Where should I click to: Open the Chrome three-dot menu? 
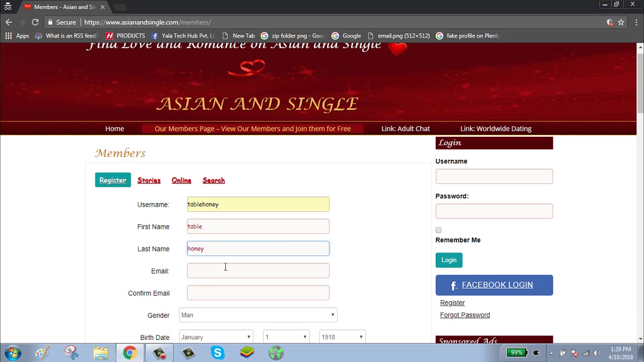pos(636,22)
